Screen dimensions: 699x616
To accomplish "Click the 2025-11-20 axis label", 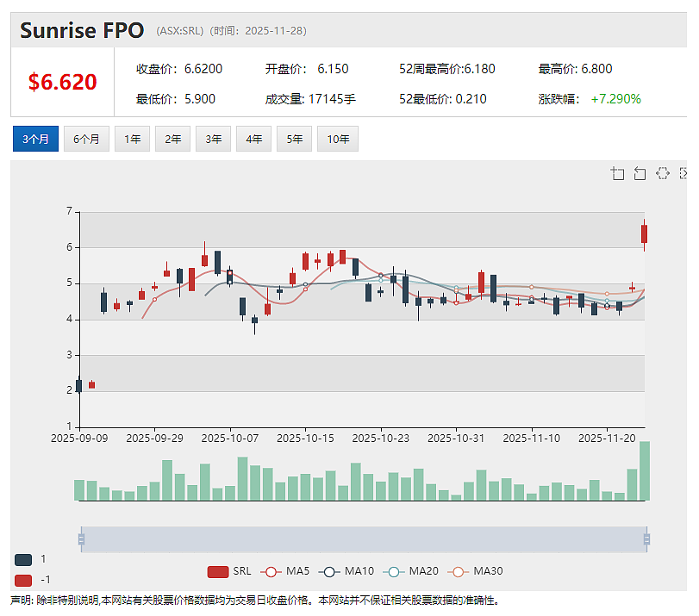I will 607,439.
